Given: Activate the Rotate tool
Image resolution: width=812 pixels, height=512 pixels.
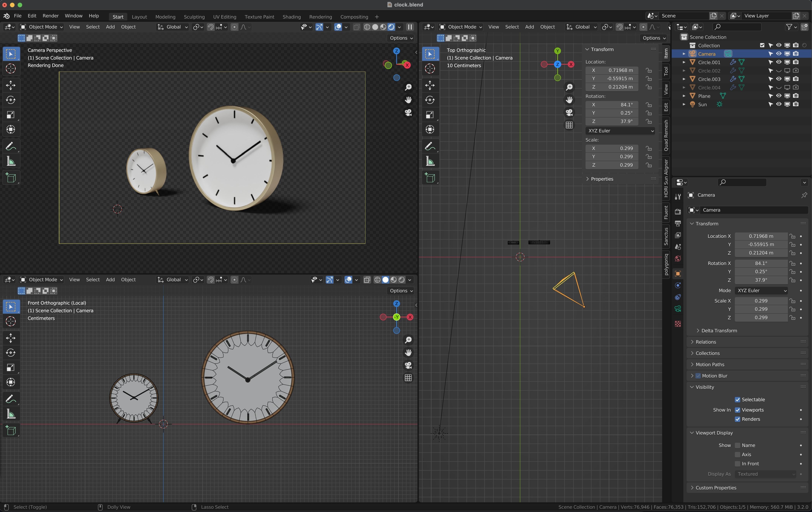Looking at the screenshot, I should tap(11, 100).
